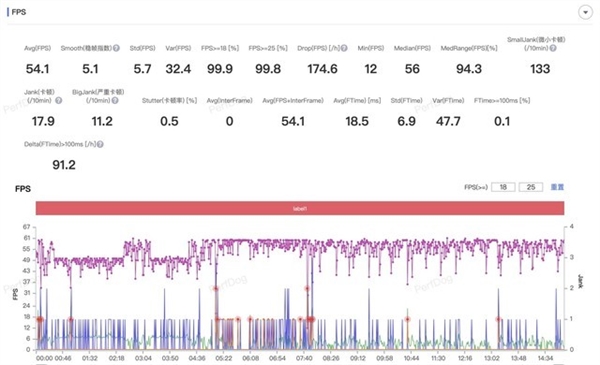
Task: Collapse the FPS section with arrow button
Action: 585,12
